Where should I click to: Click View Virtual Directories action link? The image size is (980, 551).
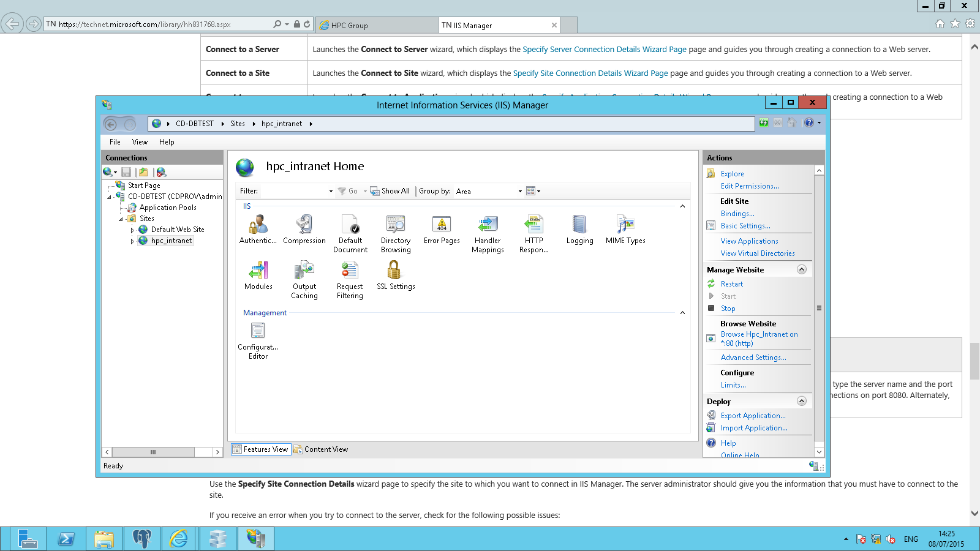pyautogui.click(x=758, y=253)
